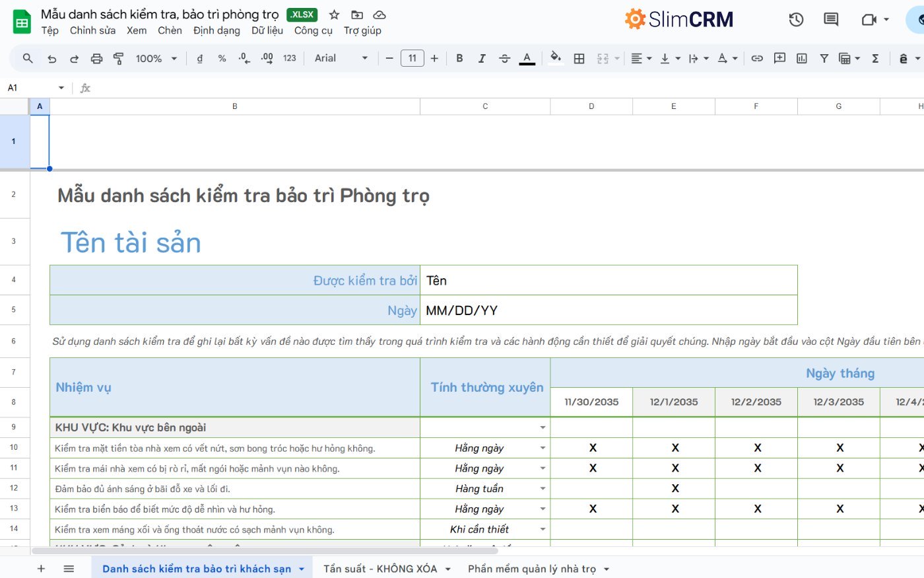Open the Functions (sigma) tool
Viewport: 924px width, 578px height.
[874, 58]
